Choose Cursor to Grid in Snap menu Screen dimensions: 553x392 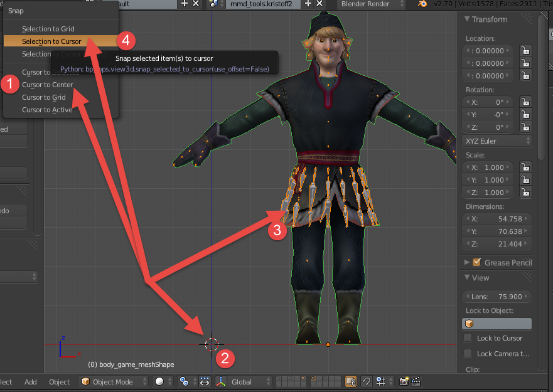(61, 97)
